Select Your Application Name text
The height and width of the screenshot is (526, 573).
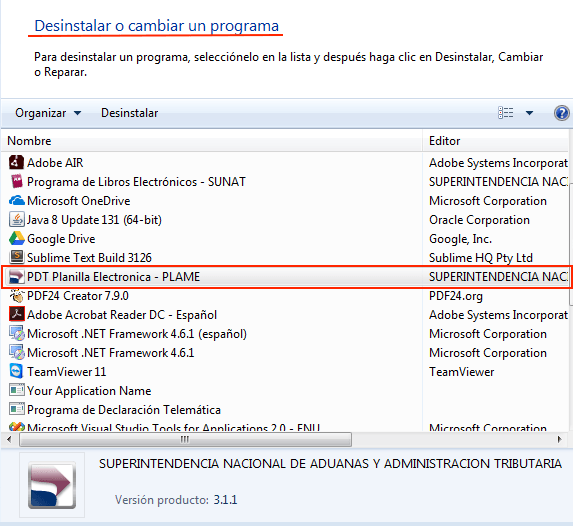click(x=89, y=391)
